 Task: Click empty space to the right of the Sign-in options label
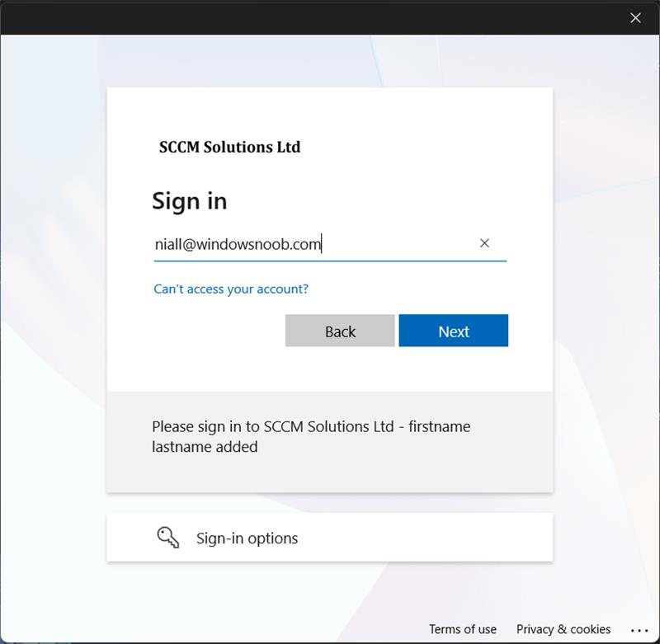click(429, 538)
